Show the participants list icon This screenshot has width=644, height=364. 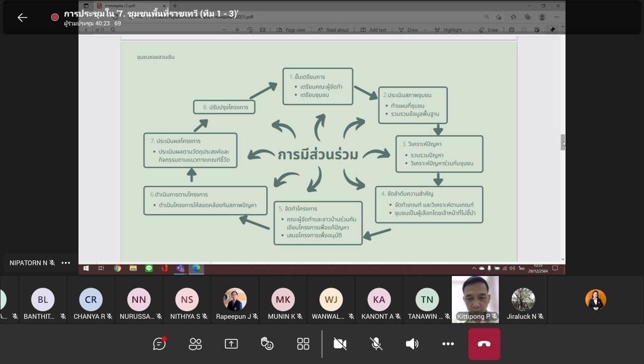tap(195, 344)
